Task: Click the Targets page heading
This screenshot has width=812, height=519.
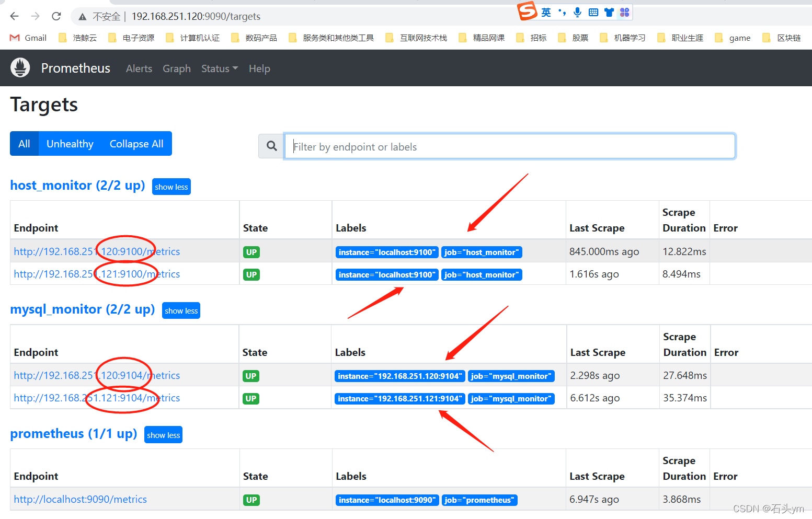Action: coord(44,105)
